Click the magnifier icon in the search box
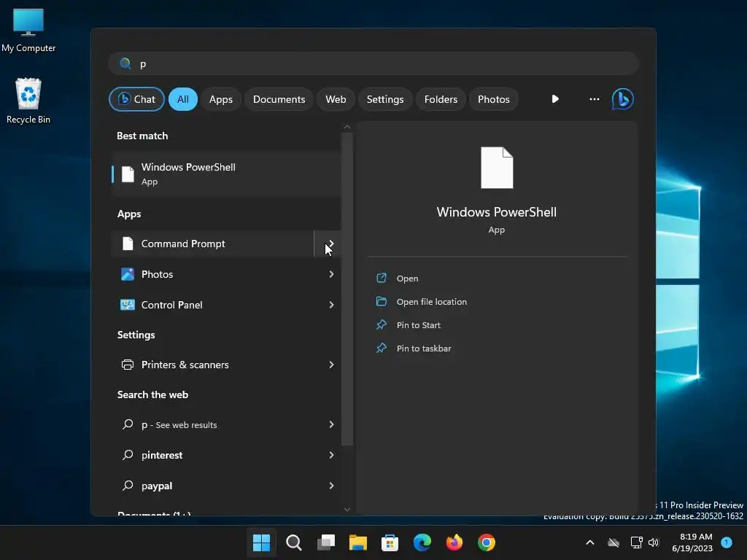This screenshot has width=747, height=560. [x=125, y=63]
